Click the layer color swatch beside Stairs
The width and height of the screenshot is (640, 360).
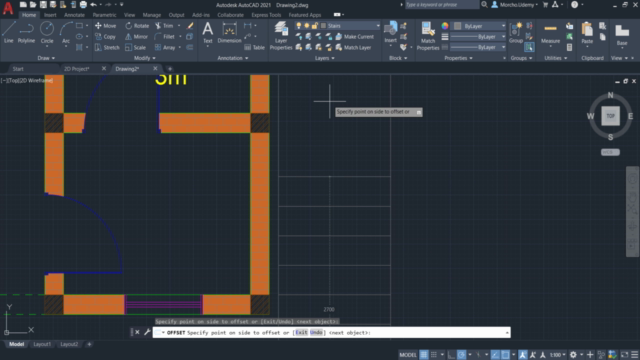click(324, 26)
